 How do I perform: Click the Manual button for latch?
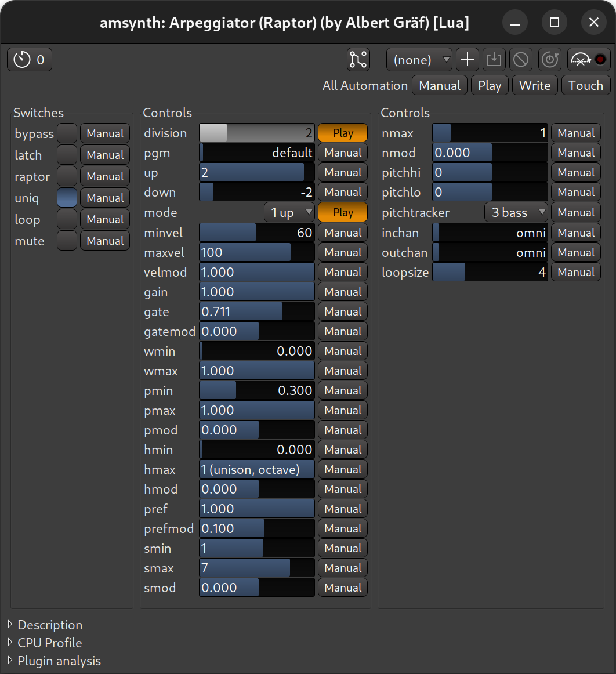105,155
